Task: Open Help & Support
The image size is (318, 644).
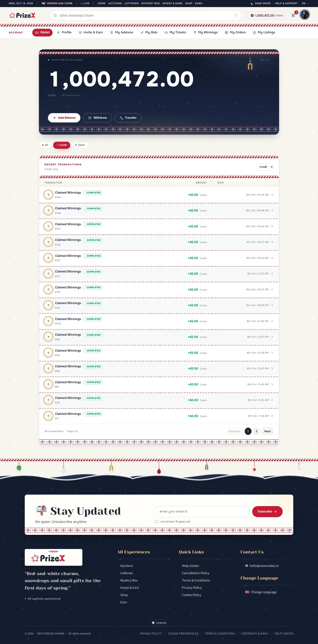Action: [x=286, y=4]
